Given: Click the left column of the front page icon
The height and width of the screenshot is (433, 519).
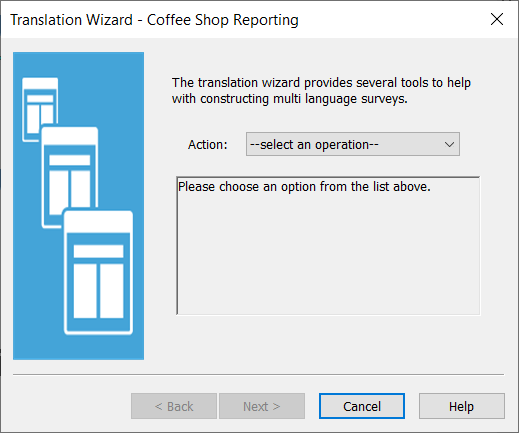Looking at the screenshot, I should click(85, 291).
